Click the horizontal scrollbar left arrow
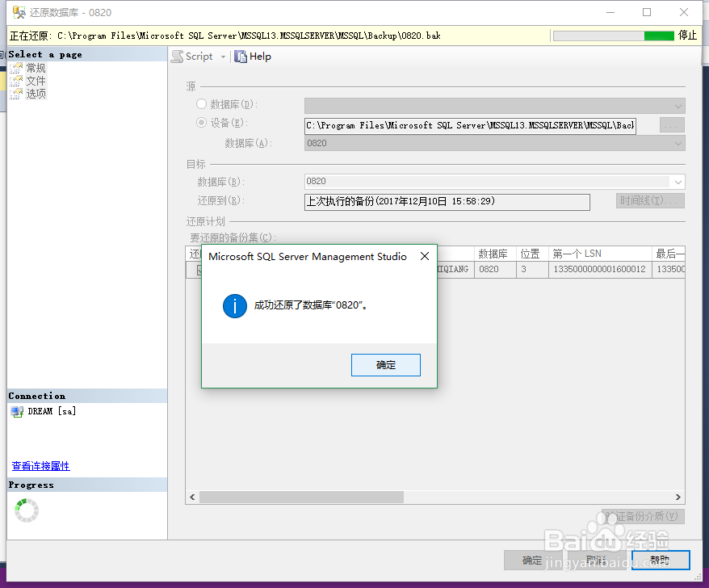 tap(193, 497)
